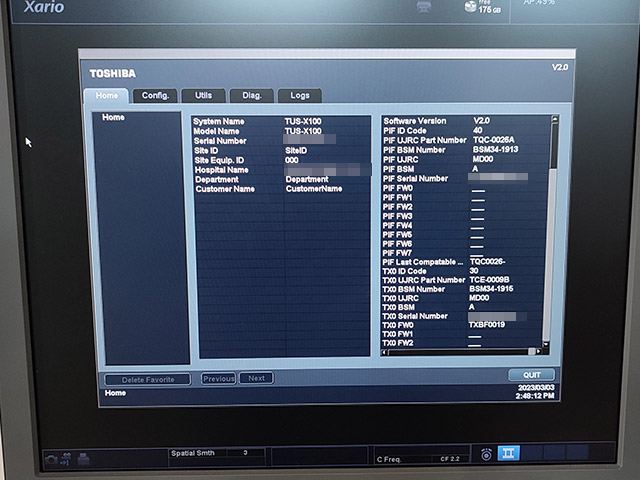The width and height of the screenshot is (640, 480).
Task: Click the BSM34-1913 value
Action: click(x=496, y=149)
